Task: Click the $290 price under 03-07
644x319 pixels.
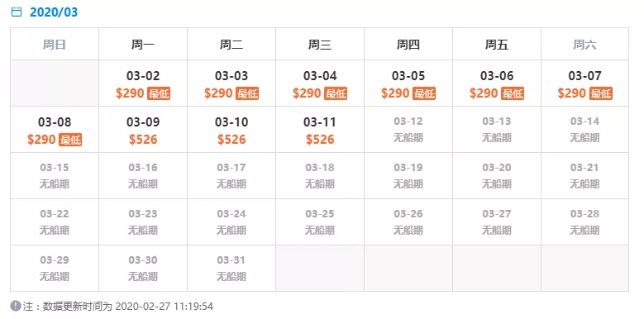Action: pos(572,93)
